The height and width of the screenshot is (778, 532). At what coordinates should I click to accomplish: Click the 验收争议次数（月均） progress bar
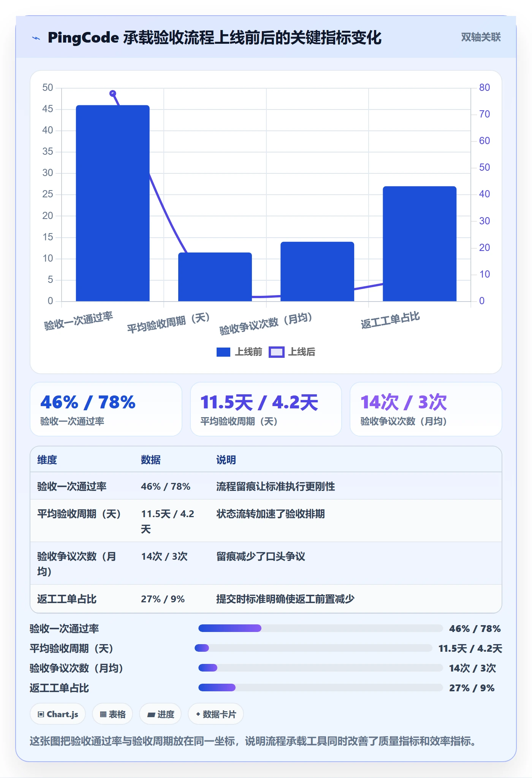pyautogui.click(x=321, y=668)
